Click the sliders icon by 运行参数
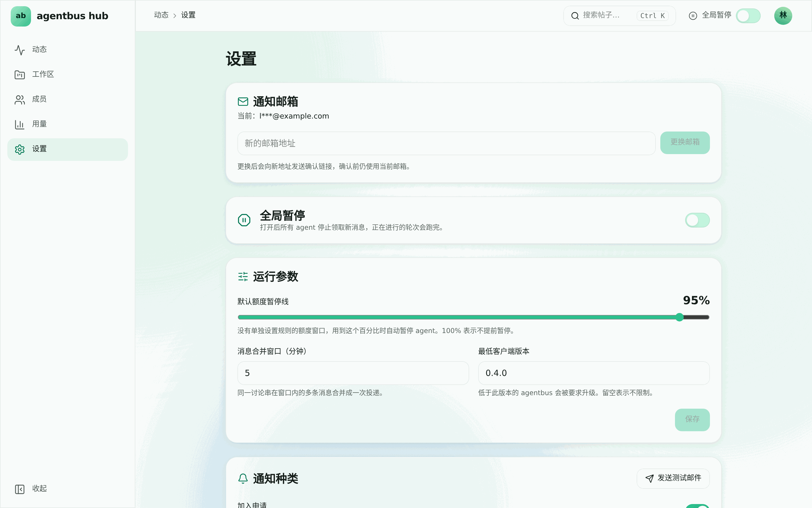Screen dimensions: 812x508 243,277
